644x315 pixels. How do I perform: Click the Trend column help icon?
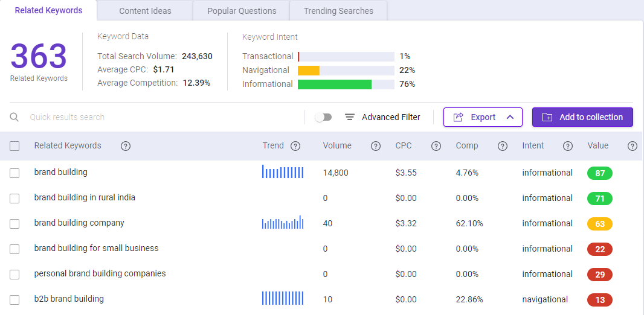click(x=295, y=146)
